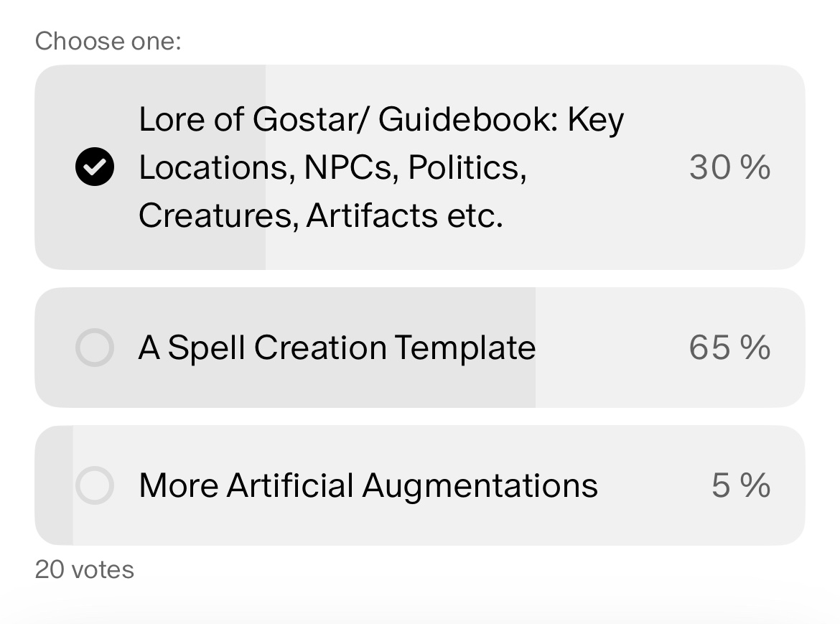The image size is (840, 624).
Task: Click the 5 % result value
Action: [x=741, y=486]
